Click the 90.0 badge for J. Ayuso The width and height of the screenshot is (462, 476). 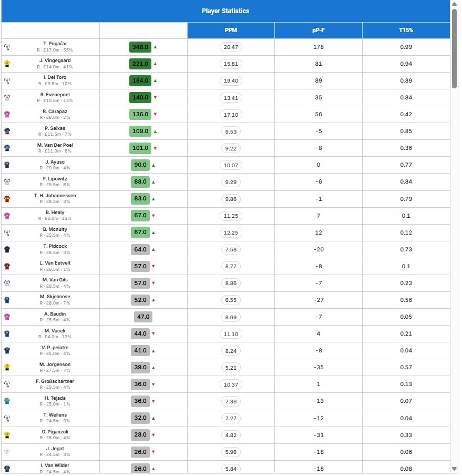(x=140, y=165)
